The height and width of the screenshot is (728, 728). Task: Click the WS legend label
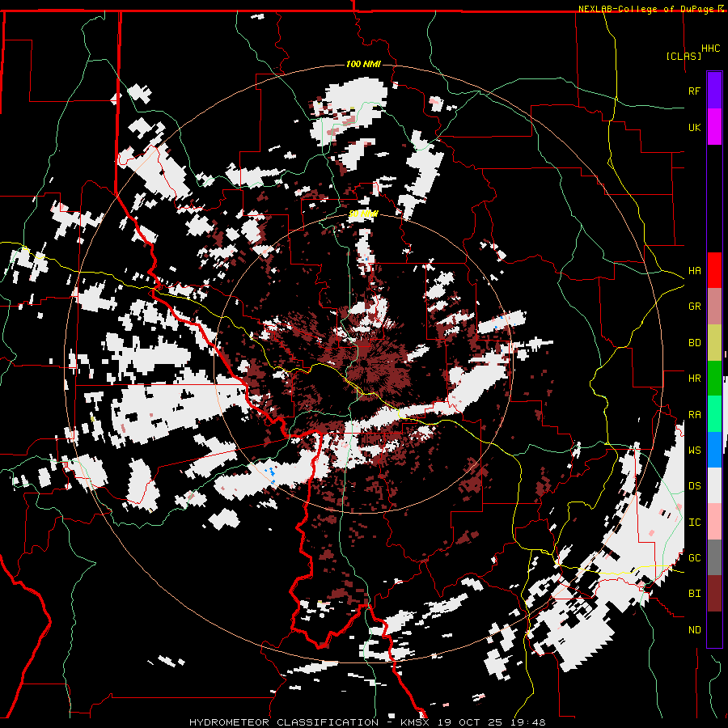[x=694, y=451]
